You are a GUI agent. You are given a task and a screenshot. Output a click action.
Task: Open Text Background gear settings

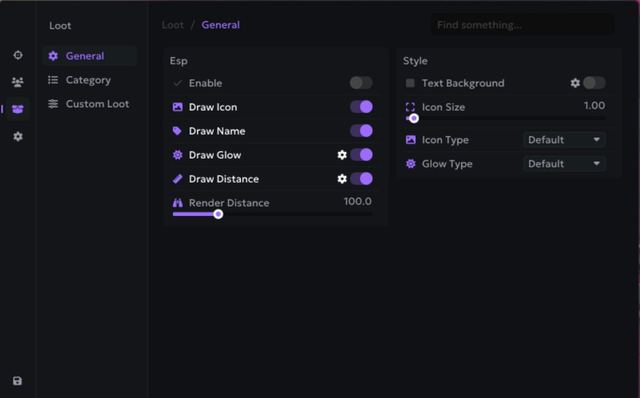tap(575, 83)
